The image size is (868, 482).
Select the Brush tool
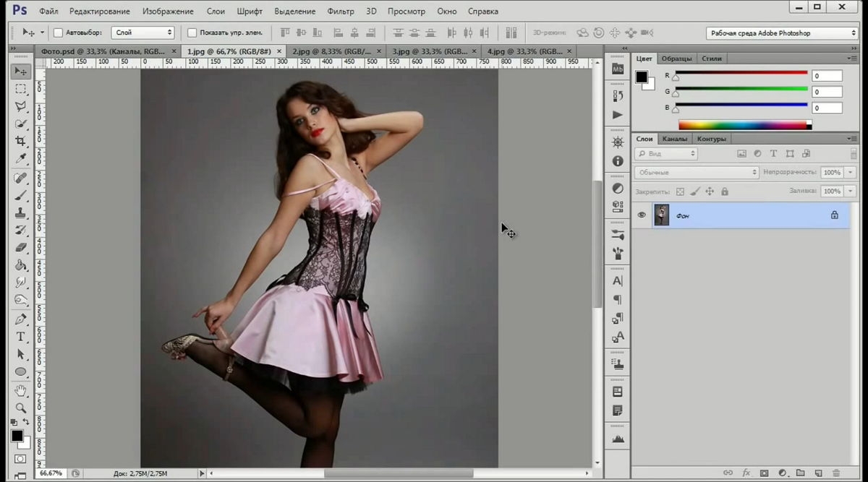point(20,195)
